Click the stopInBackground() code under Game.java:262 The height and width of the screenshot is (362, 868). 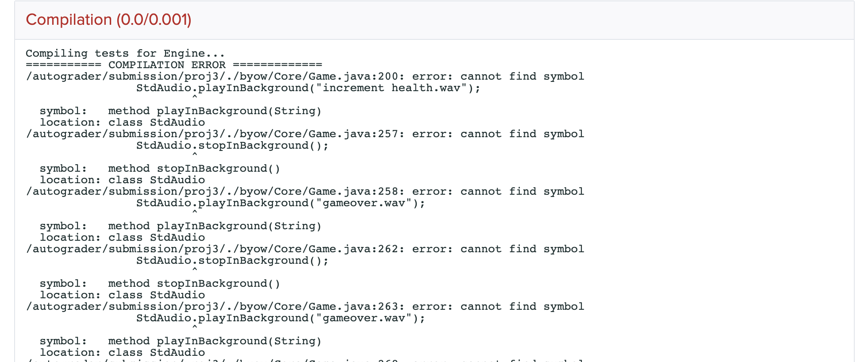(232, 261)
